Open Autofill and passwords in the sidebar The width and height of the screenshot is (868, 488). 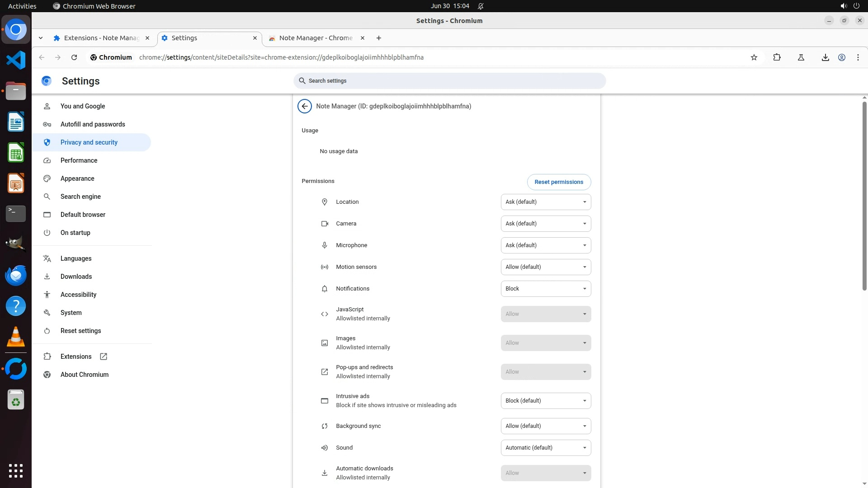(93, 124)
